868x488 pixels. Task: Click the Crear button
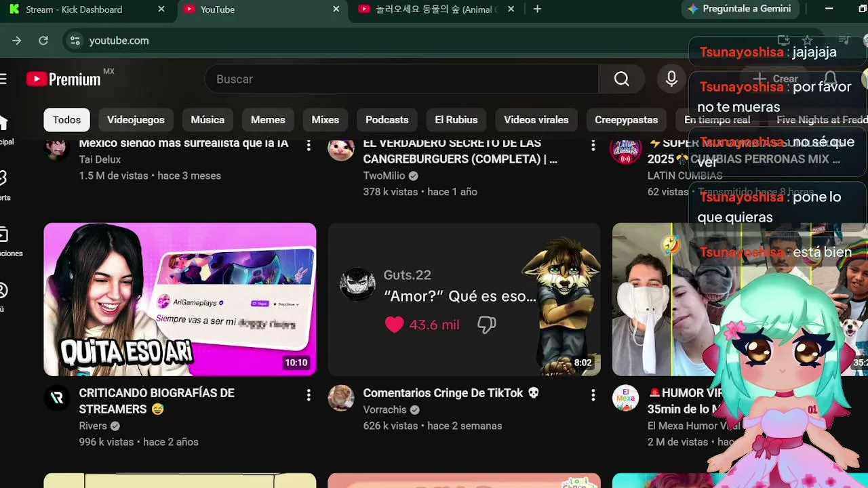point(777,79)
